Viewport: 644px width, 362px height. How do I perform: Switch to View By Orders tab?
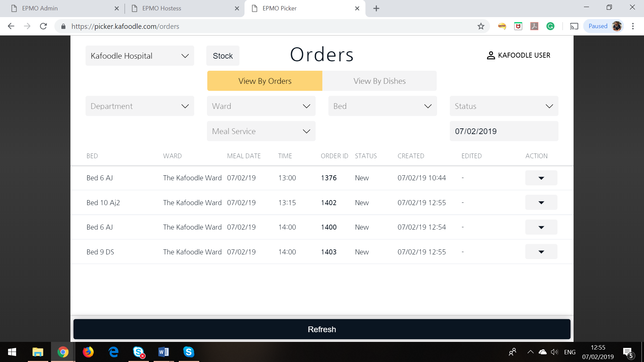coord(265,81)
